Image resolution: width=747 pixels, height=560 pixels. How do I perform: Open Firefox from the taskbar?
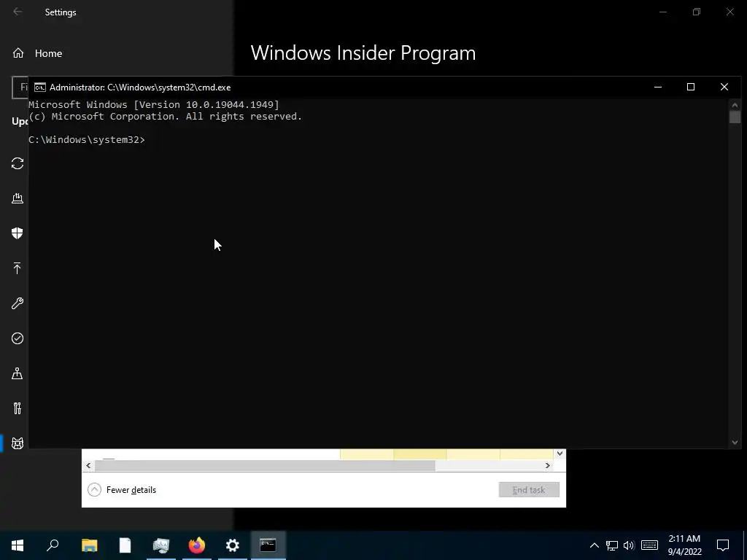[197, 545]
